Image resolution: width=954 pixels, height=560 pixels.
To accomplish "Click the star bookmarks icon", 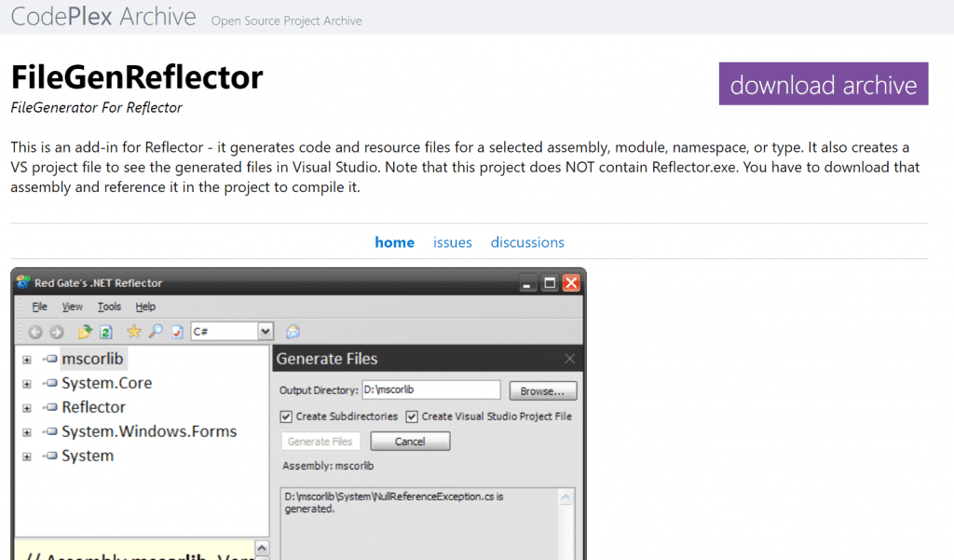I will [x=134, y=331].
